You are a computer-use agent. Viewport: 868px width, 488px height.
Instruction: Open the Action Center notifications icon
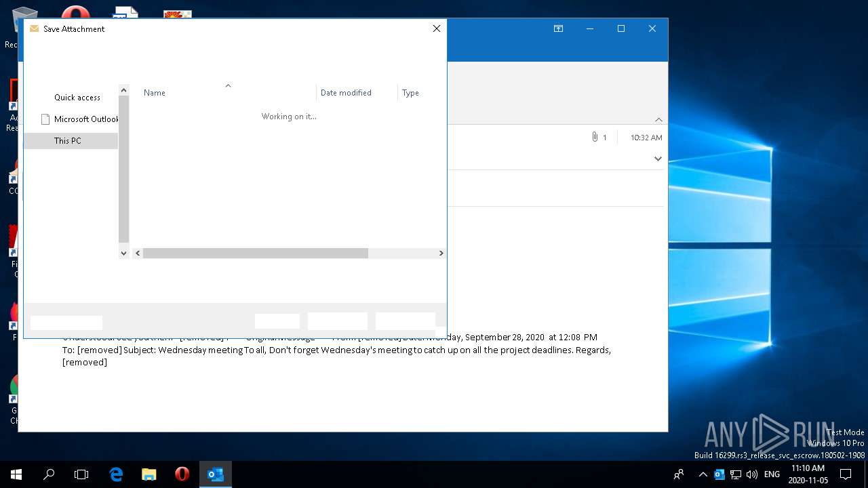pos(846,474)
